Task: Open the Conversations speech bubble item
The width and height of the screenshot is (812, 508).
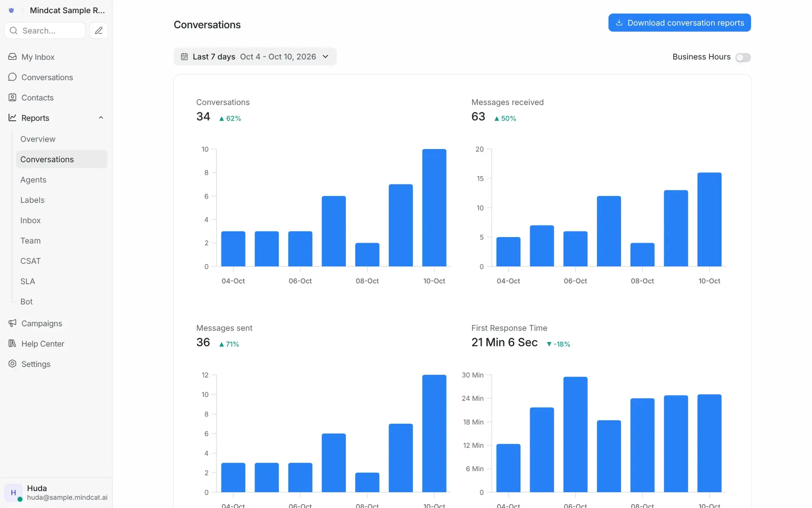Action: [47, 77]
